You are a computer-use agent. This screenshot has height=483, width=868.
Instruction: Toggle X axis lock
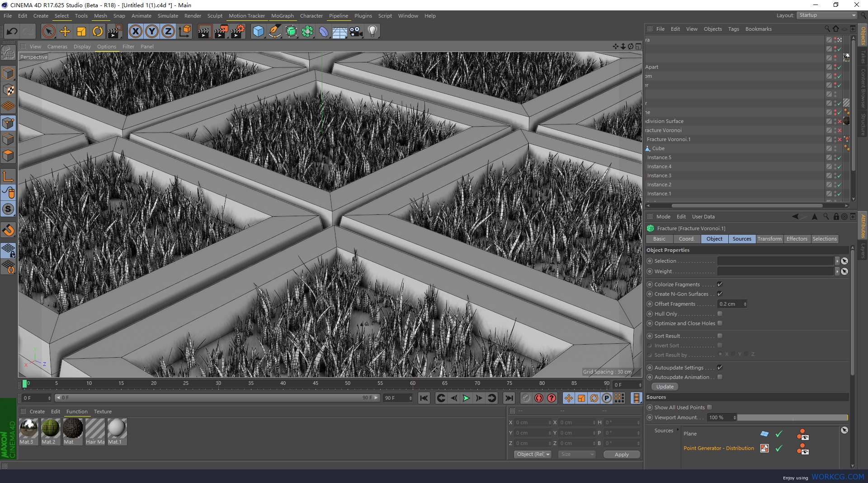pos(135,31)
